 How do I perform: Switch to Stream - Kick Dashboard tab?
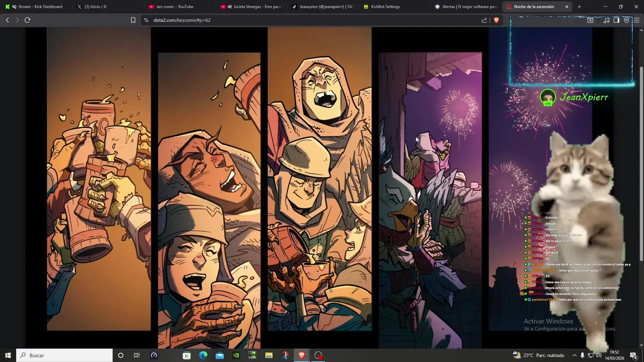(x=36, y=7)
